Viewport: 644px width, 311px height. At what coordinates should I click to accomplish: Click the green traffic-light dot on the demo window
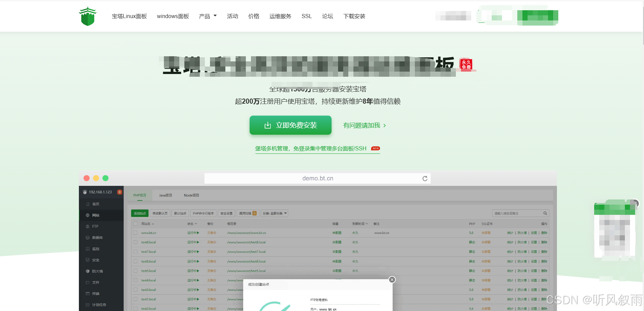(106, 178)
